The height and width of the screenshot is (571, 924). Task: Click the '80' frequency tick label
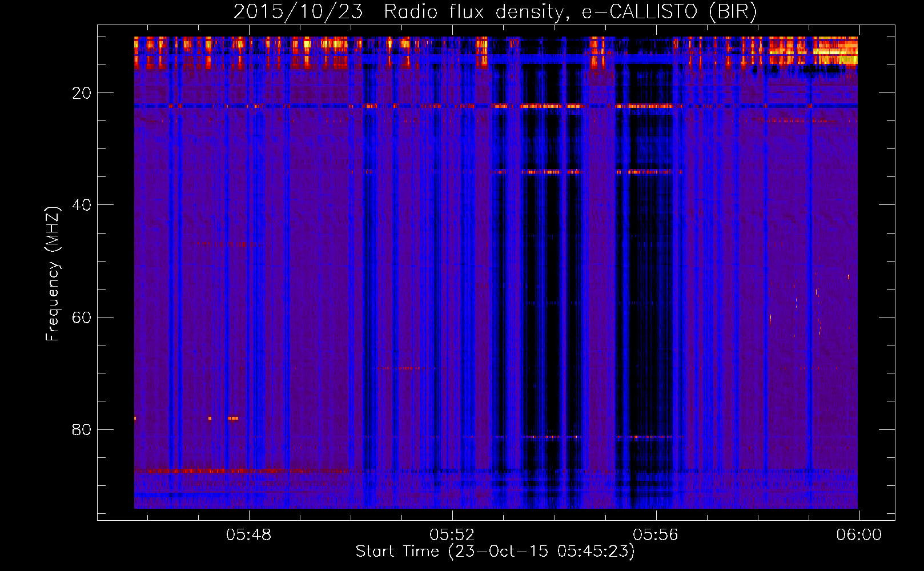click(x=82, y=429)
